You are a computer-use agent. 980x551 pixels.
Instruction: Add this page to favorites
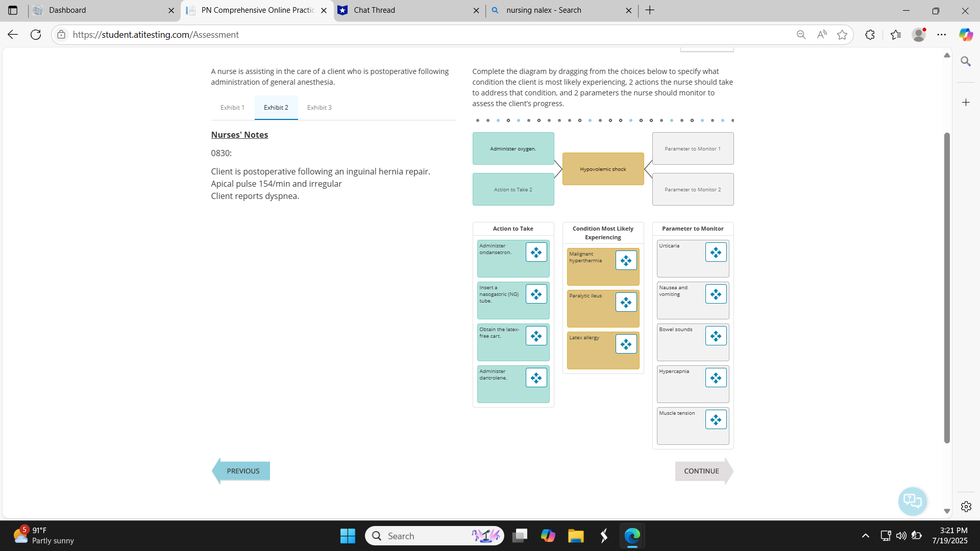coord(842,34)
